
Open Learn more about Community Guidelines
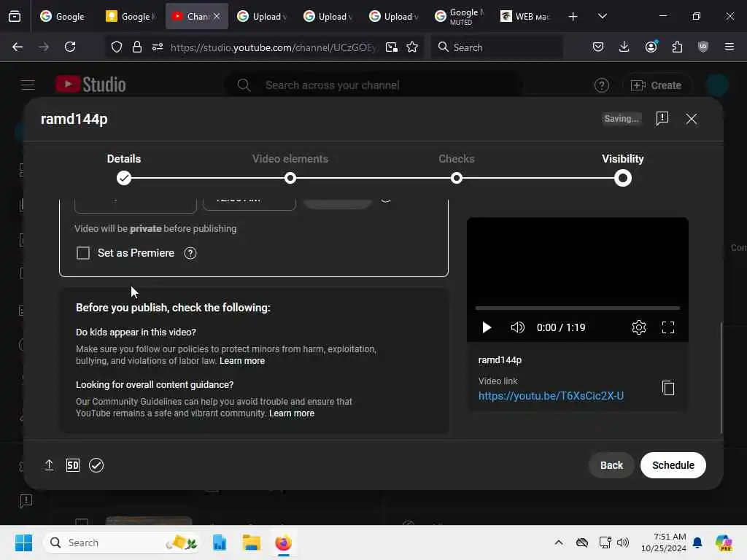pos(292,413)
